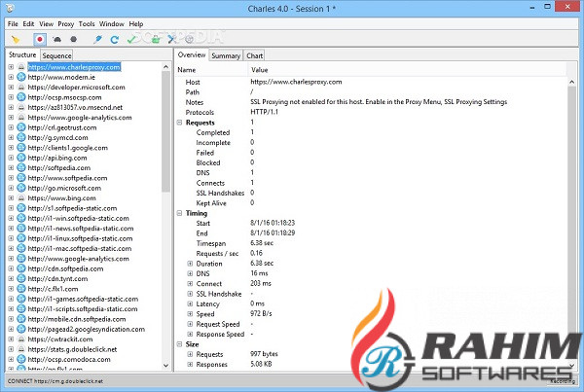The height and width of the screenshot is (392, 584).
Task: Open Tools via the wrench icon
Action: click(x=171, y=39)
